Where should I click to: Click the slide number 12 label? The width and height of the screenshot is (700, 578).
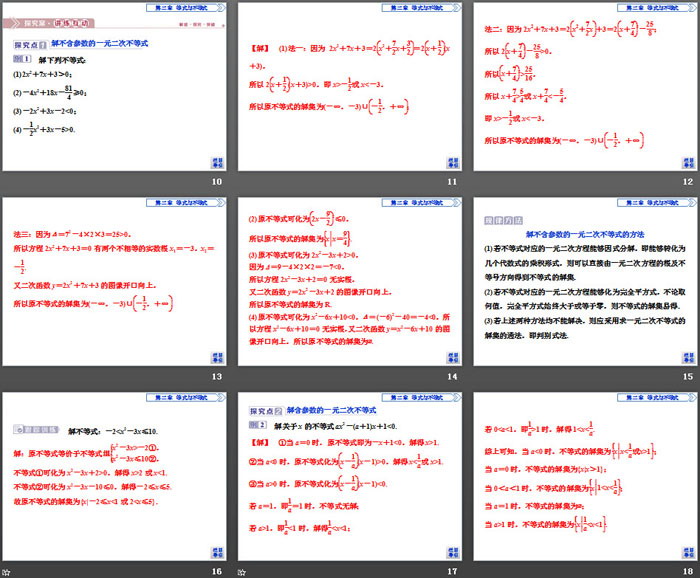686,181
